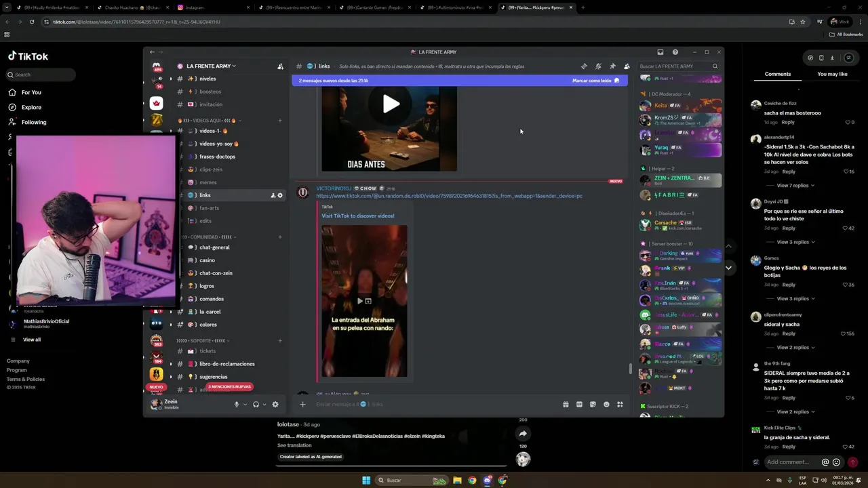Viewport: 868px width, 488px height.
Task: Deafen with the headphones icon in user panel
Action: [x=256, y=405]
